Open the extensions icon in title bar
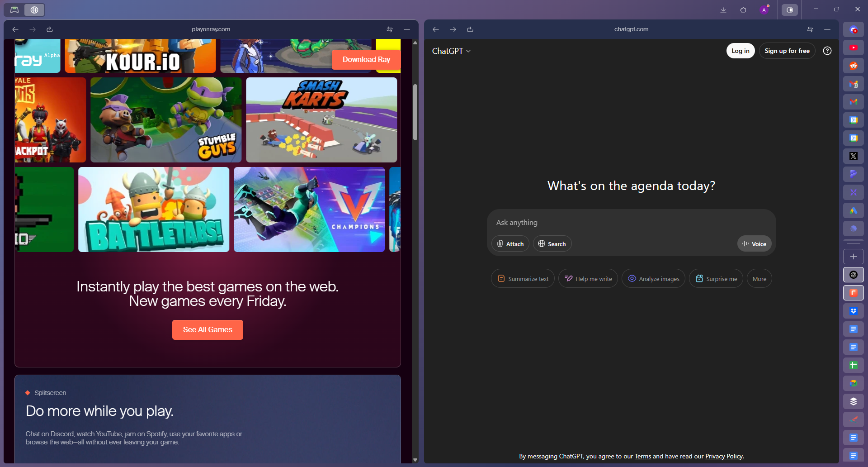The width and height of the screenshot is (868, 467). coord(743,10)
